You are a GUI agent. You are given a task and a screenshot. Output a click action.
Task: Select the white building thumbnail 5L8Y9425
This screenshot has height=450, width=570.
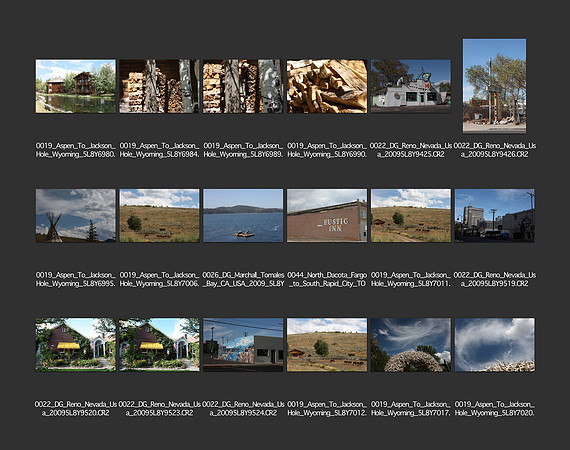pyautogui.click(x=411, y=86)
